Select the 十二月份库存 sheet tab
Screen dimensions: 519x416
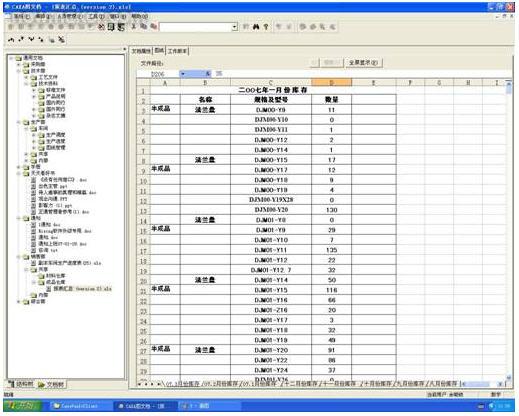301,384
